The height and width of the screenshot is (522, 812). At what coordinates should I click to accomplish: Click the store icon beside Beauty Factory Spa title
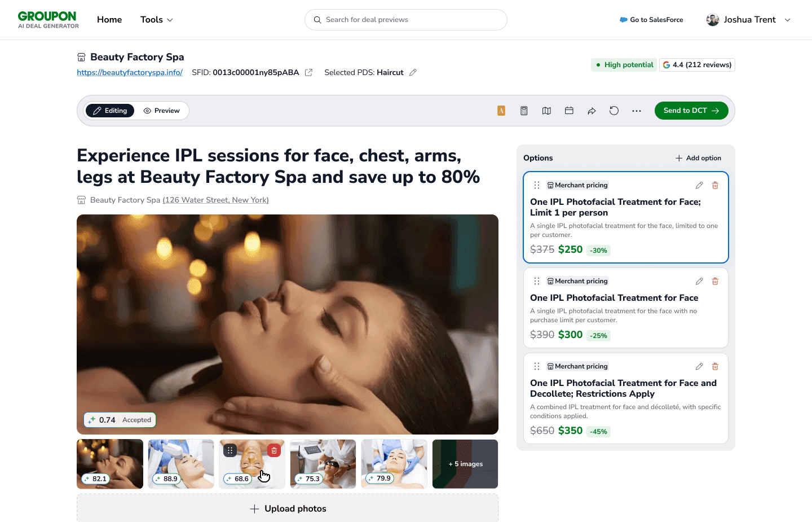coord(81,57)
